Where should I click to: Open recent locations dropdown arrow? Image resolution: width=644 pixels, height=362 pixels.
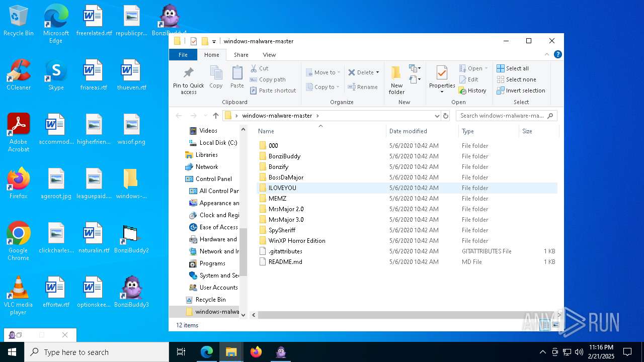pyautogui.click(x=205, y=116)
